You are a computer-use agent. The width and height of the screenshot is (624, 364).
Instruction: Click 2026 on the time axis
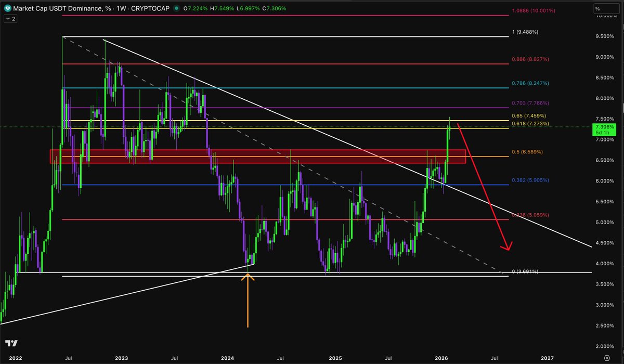coord(441,358)
